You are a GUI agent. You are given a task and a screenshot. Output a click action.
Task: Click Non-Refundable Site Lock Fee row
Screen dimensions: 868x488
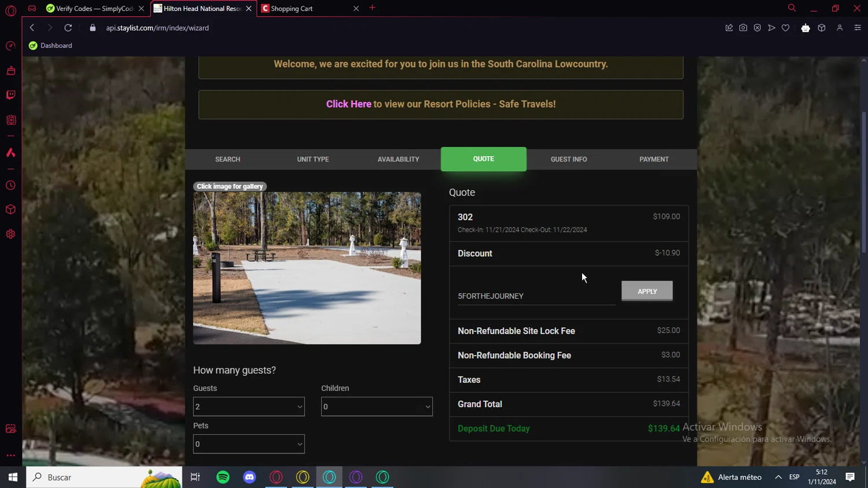pos(569,331)
